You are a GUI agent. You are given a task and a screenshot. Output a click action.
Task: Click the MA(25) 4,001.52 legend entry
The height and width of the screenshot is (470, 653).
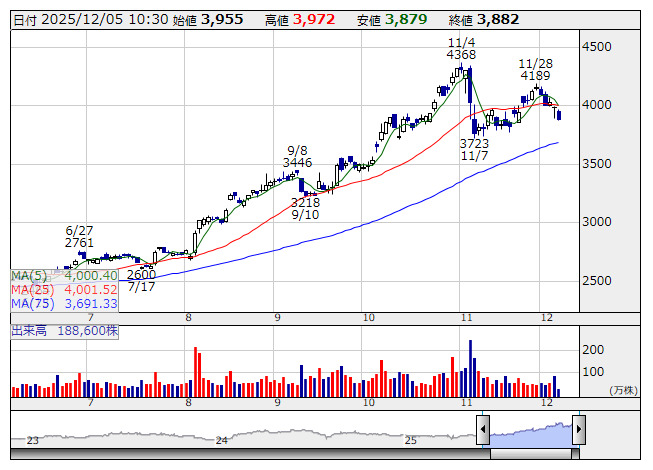coord(64,290)
